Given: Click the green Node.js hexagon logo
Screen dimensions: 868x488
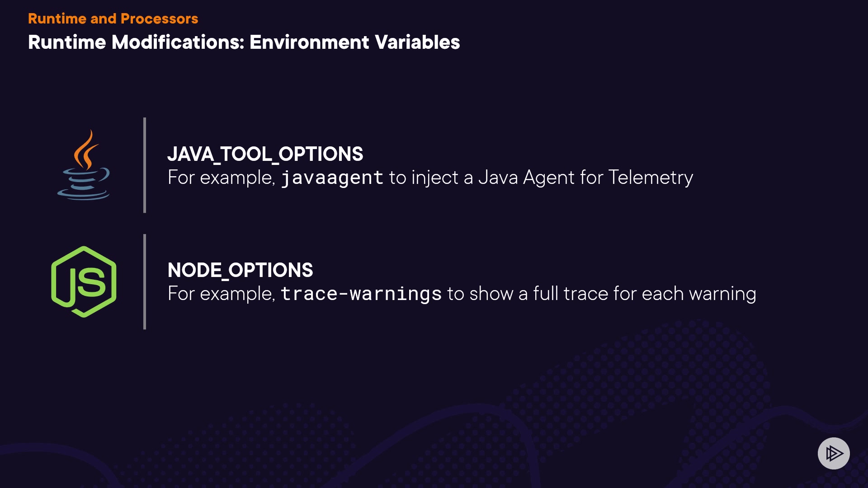Looking at the screenshot, I should (x=84, y=282).
